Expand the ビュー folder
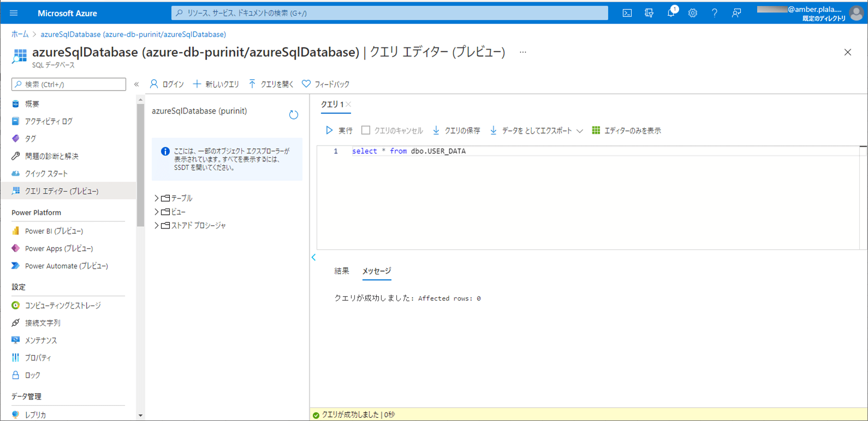Viewport: 868px width, 421px height. [157, 212]
